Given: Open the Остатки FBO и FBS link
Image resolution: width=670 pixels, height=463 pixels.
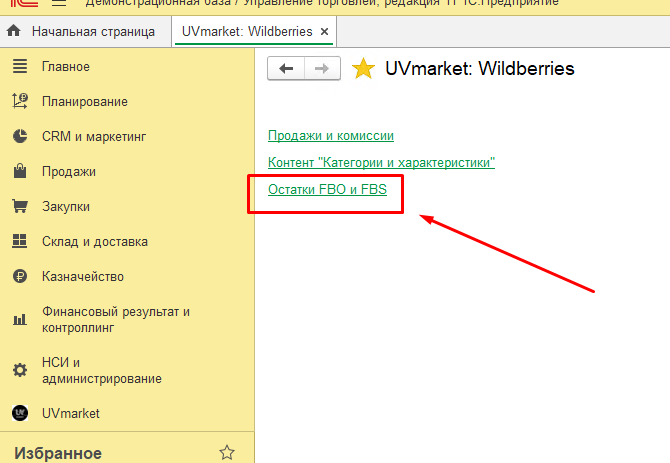Looking at the screenshot, I should (x=327, y=189).
